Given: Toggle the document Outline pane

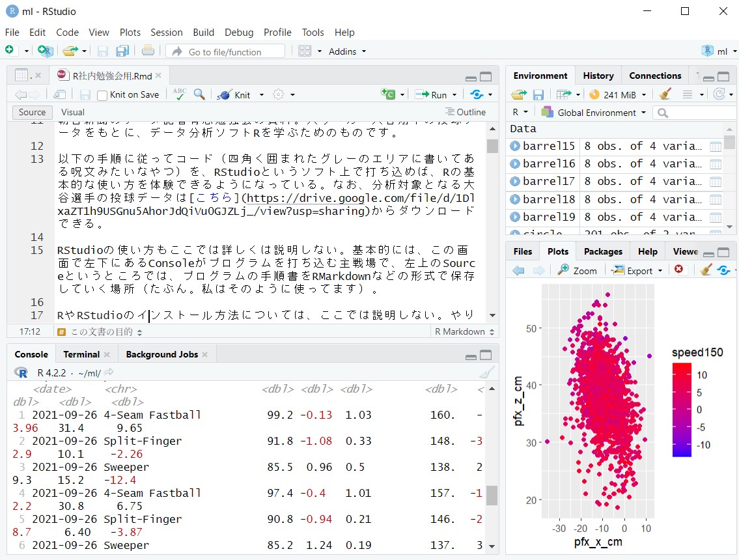Looking at the screenshot, I should click(465, 112).
